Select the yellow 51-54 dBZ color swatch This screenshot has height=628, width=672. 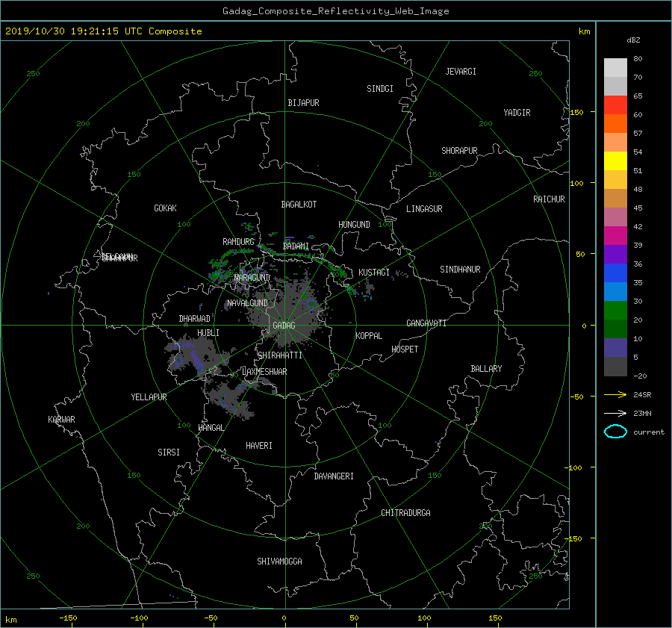click(x=615, y=161)
